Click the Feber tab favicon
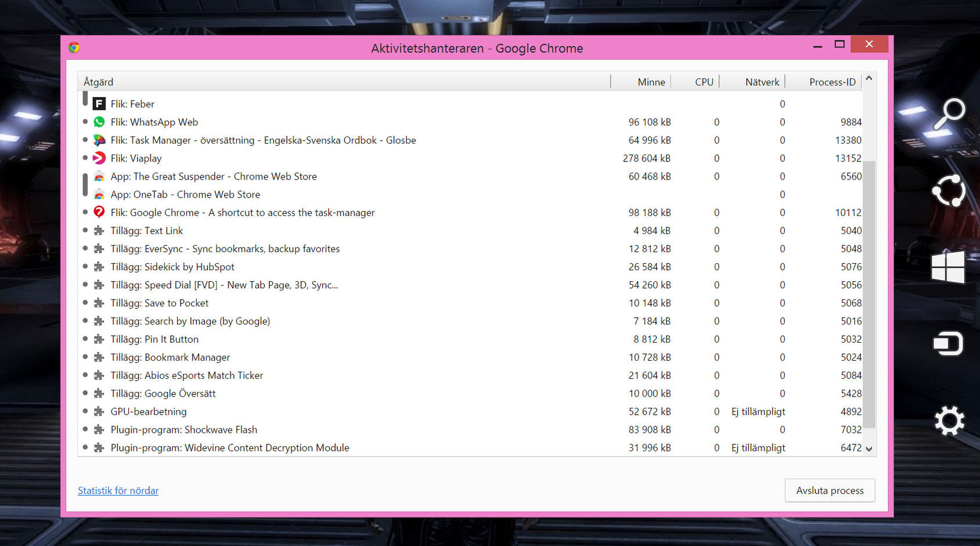 (x=99, y=104)
